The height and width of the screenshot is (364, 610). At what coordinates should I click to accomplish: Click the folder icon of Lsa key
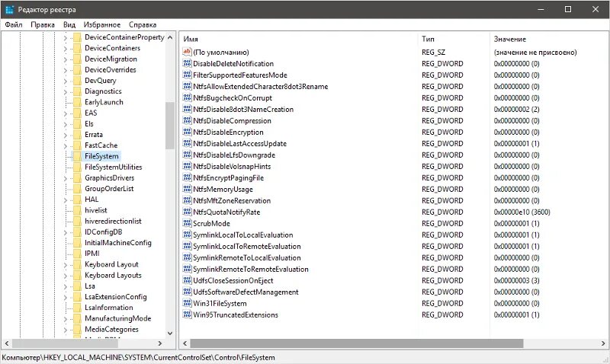tap(78, 286)
